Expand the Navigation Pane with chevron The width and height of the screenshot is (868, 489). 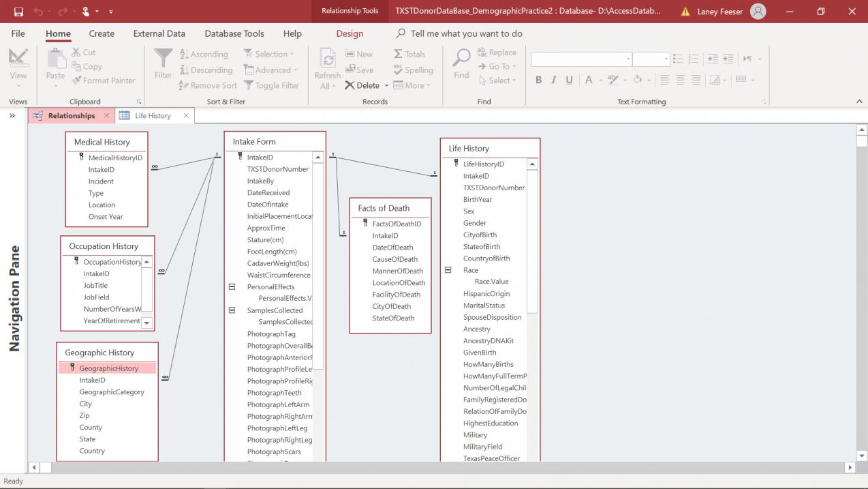click(x=12, y=116)
